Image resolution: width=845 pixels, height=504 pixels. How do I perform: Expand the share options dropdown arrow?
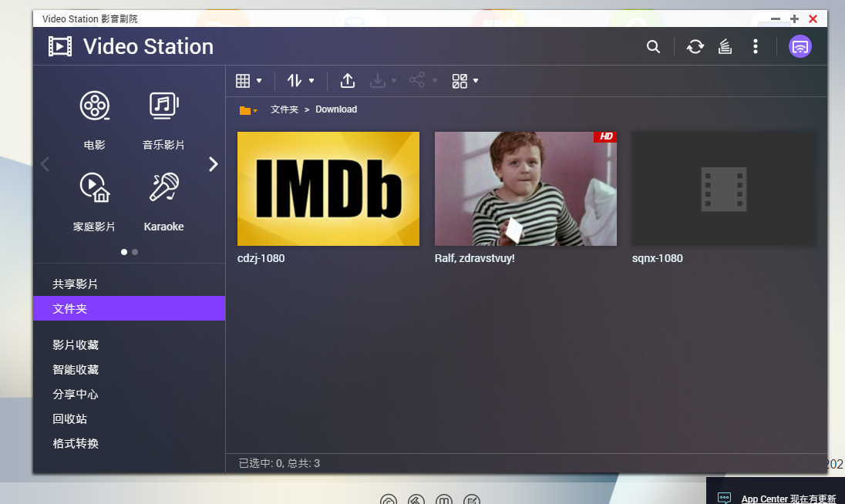pyautogui.click(x=434, y=81)
